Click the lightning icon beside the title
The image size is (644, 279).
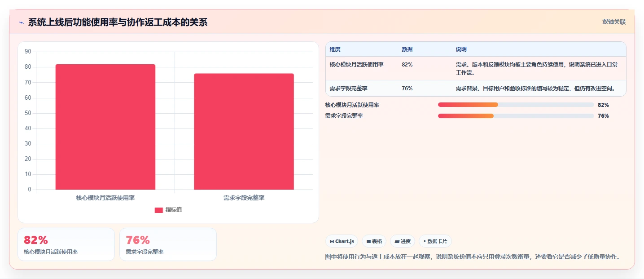[x=22, y=22]
